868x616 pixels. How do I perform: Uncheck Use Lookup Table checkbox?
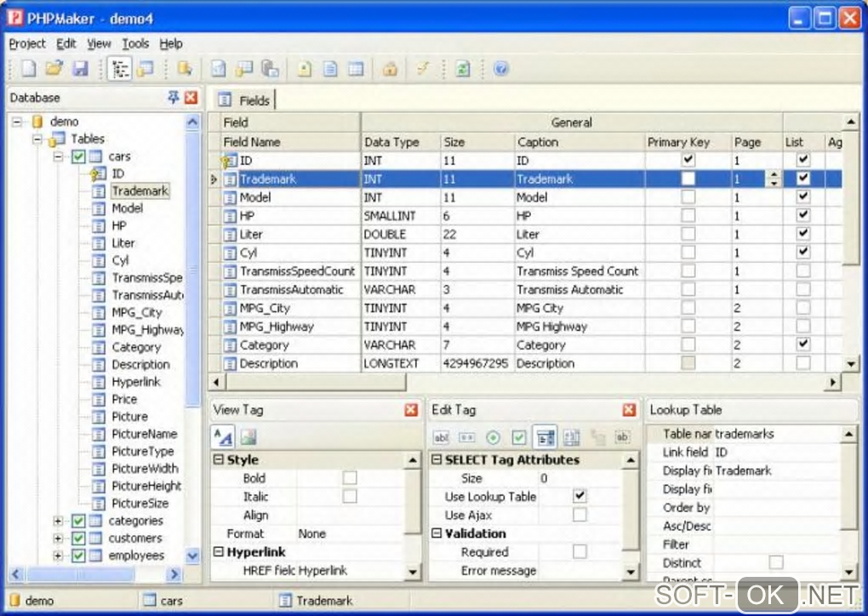(579, 496)
